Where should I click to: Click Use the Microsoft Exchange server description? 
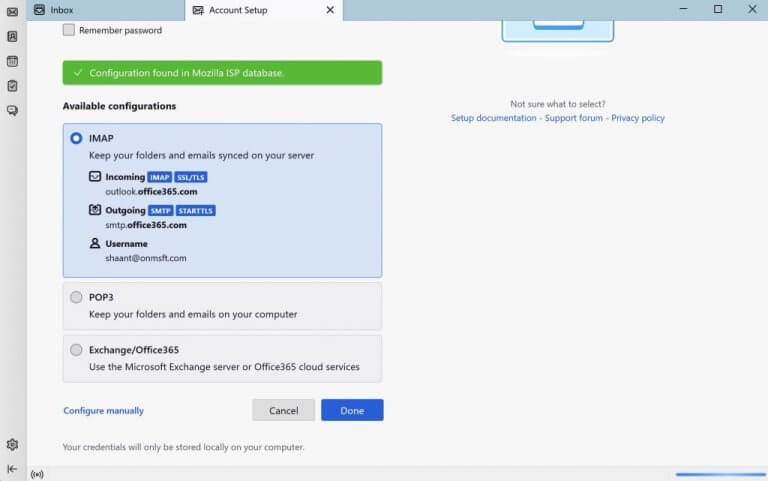click(x=224, y=366)
